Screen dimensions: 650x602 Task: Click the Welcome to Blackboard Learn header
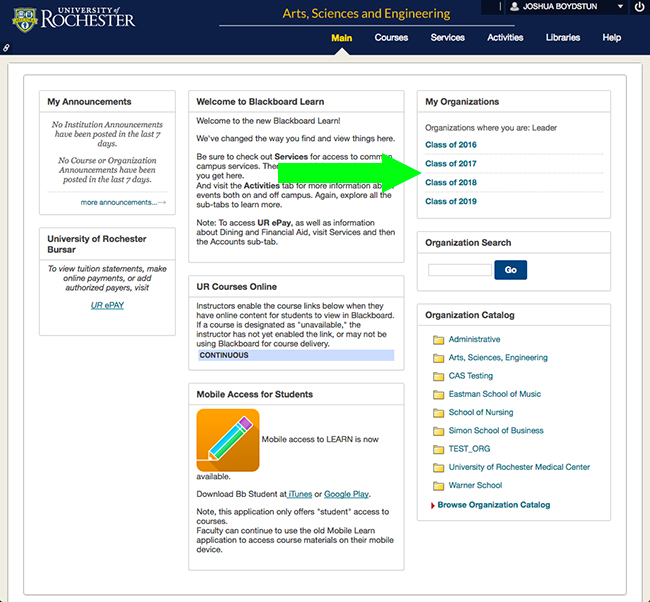(296, 102)
